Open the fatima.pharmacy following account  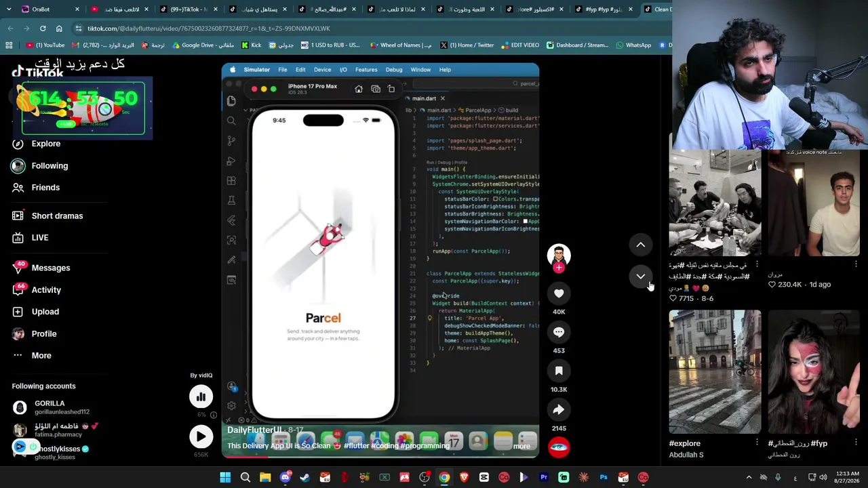(55, 430)
